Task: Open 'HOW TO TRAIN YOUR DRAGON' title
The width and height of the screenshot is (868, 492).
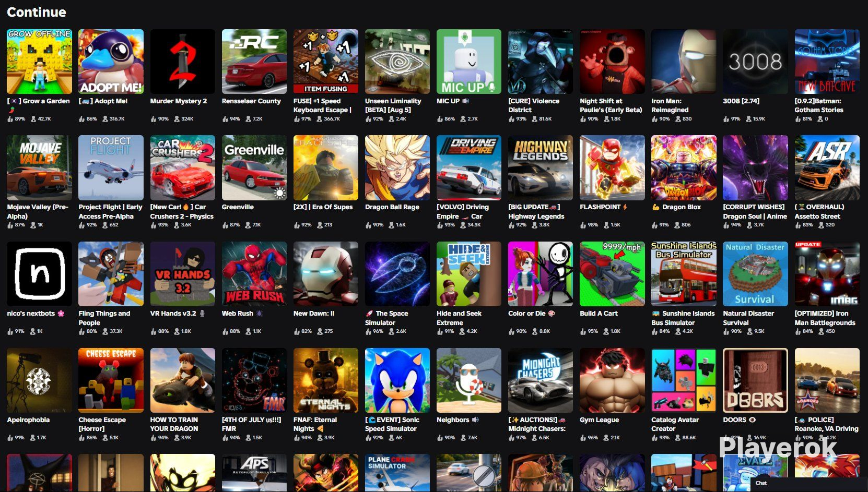Action: [174, 424]
